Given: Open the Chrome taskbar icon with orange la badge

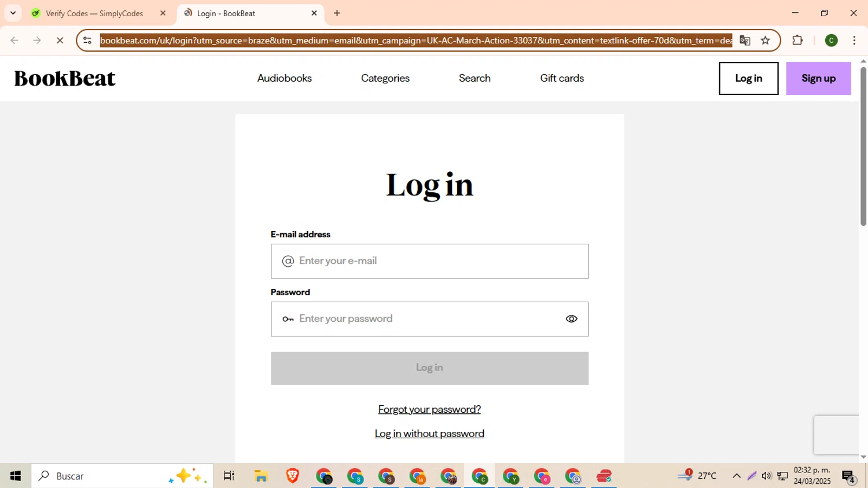Looking at the screenshot, I should click(417, 476).
